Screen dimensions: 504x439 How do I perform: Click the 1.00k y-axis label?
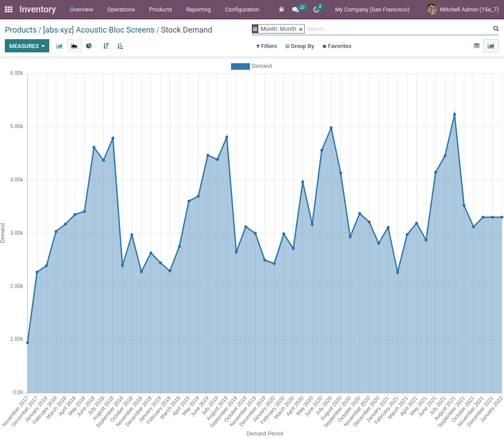[x=17, y=340]
